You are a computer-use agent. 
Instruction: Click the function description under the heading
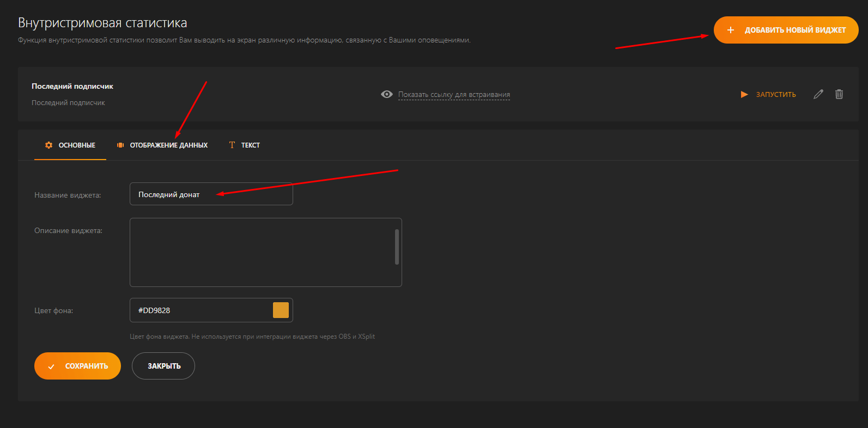(x=244, y=40)
